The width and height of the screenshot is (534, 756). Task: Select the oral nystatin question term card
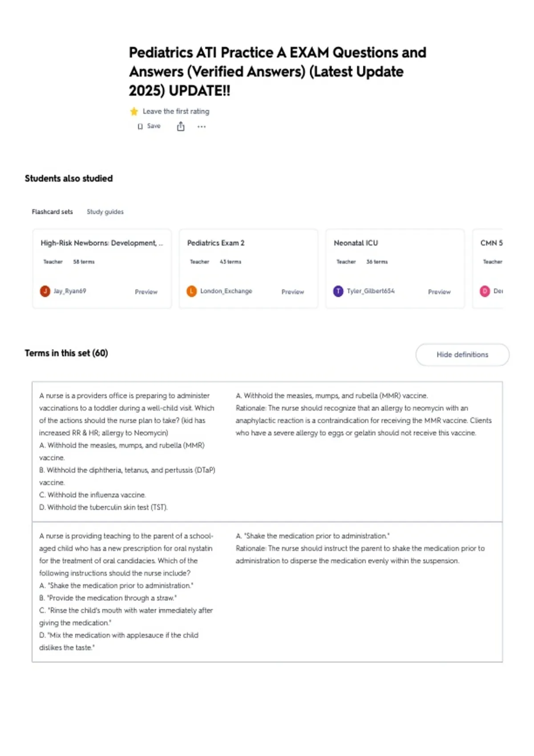click(267, 592)
